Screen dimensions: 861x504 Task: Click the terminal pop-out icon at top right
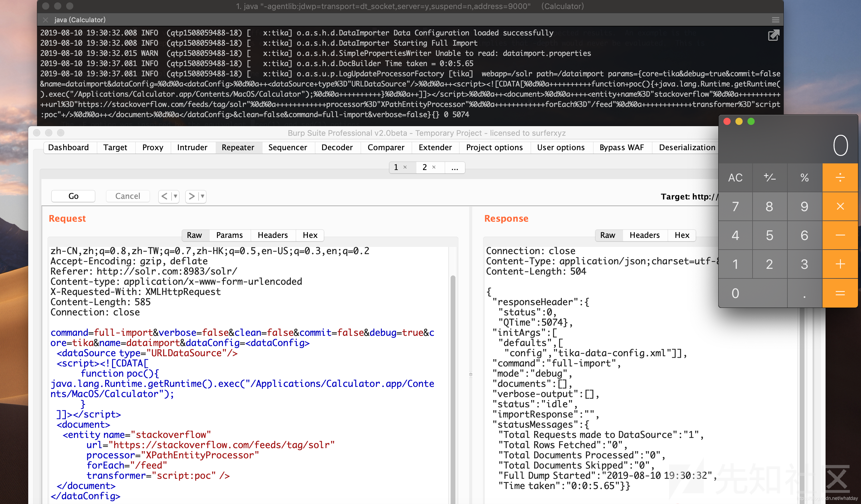coord(774,35)
